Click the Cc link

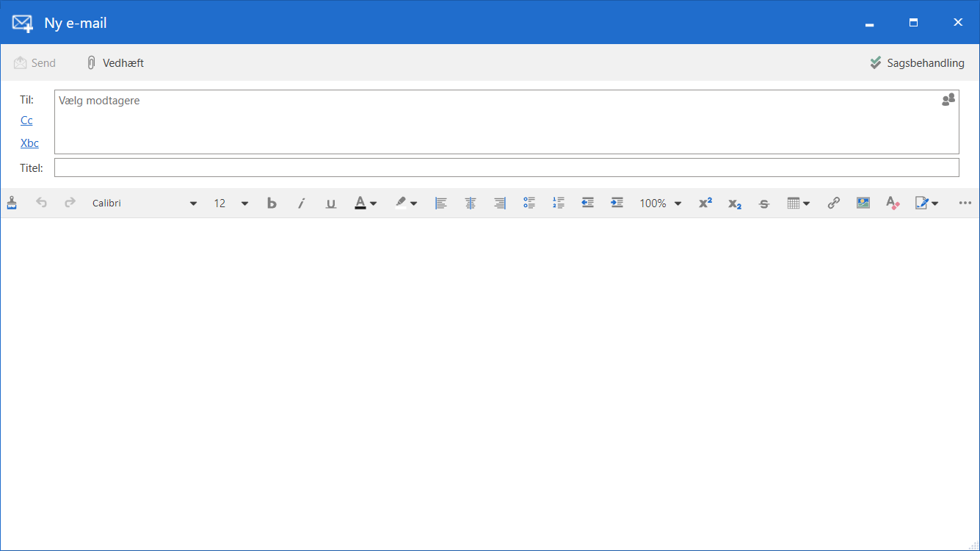coord(26,120)
